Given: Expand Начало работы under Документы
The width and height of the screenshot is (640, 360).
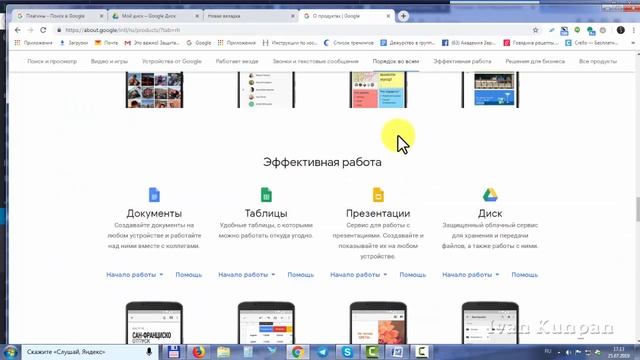Looking at the screenshot, I should [134, 275].
